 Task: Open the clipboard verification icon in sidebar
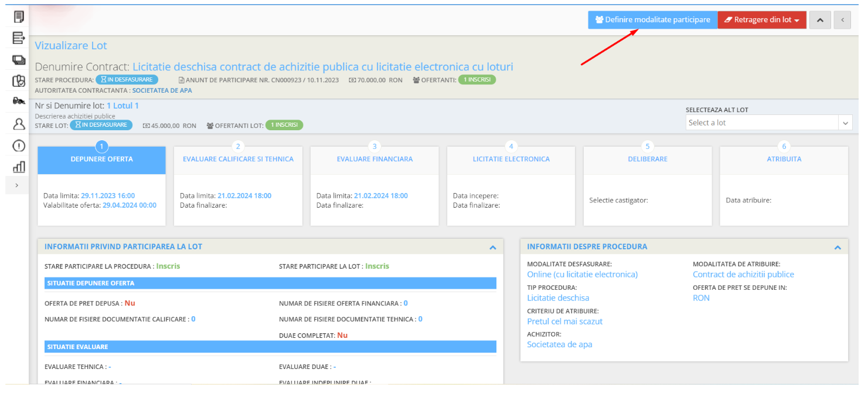click(x=18, y=81)
